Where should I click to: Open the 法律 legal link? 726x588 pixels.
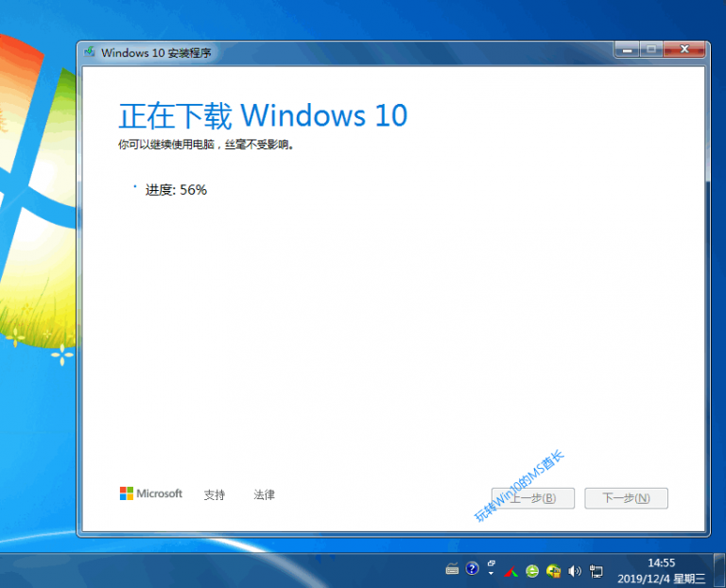264,494
